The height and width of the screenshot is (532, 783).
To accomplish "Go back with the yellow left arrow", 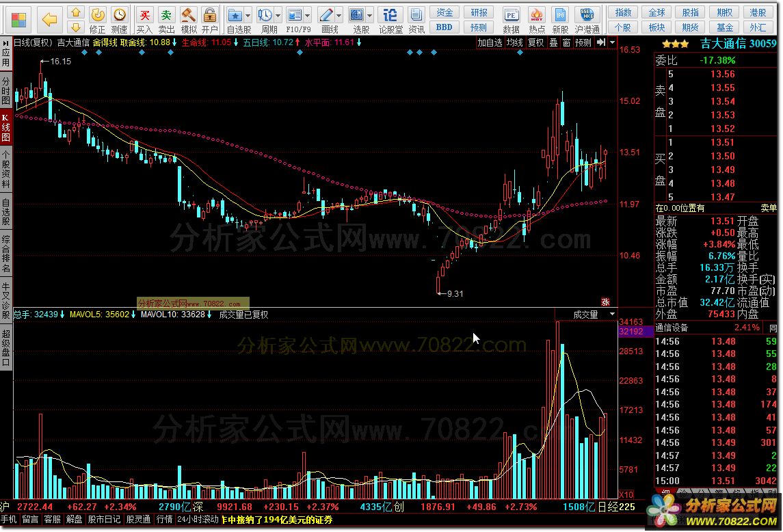I will [x=49, y=20].
